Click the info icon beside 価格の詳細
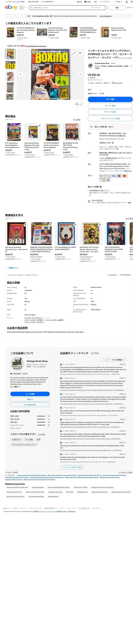Viewport: 138px width, 644px height. coord(113,83)
